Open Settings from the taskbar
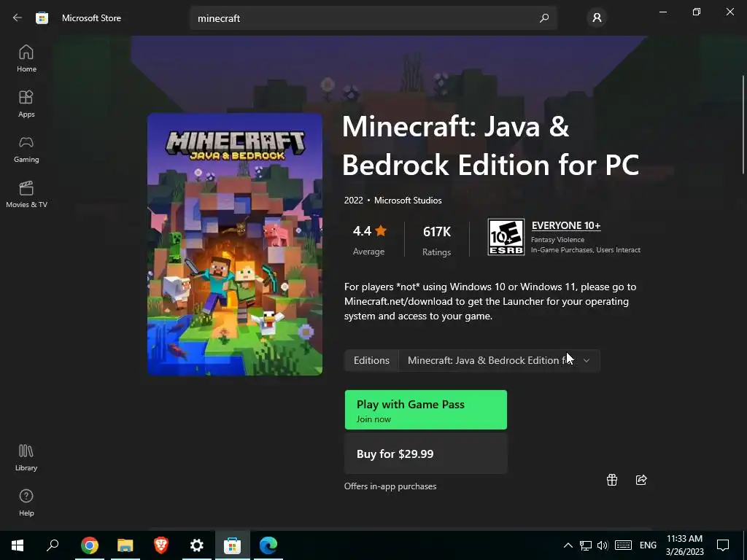The height and width of the screenshot is (560, 747). click(197, 545)
